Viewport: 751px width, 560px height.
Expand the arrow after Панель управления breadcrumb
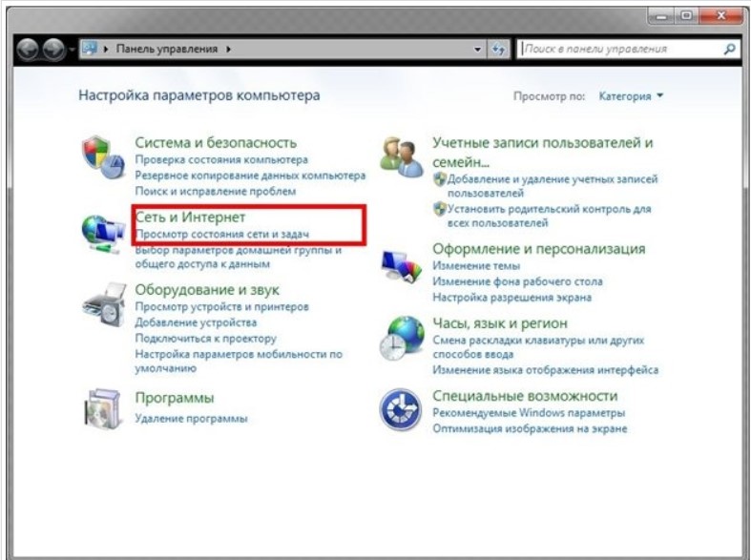tap(228, 49)
